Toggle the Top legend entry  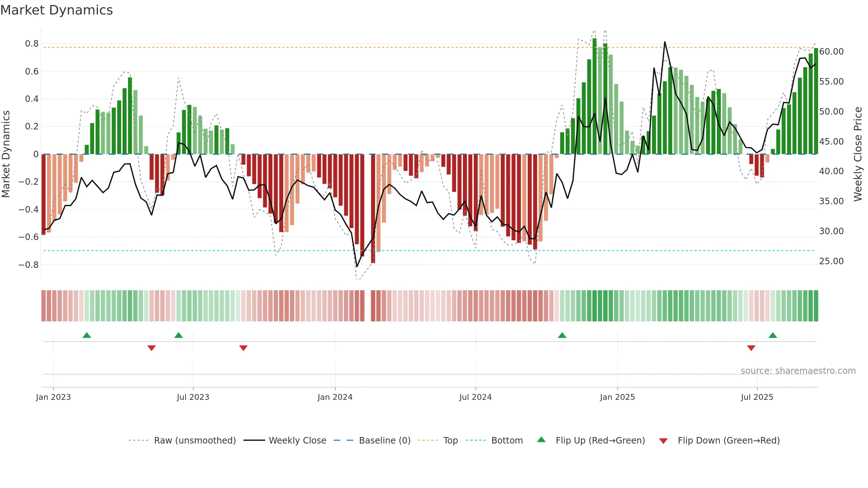tap(438, 440)
